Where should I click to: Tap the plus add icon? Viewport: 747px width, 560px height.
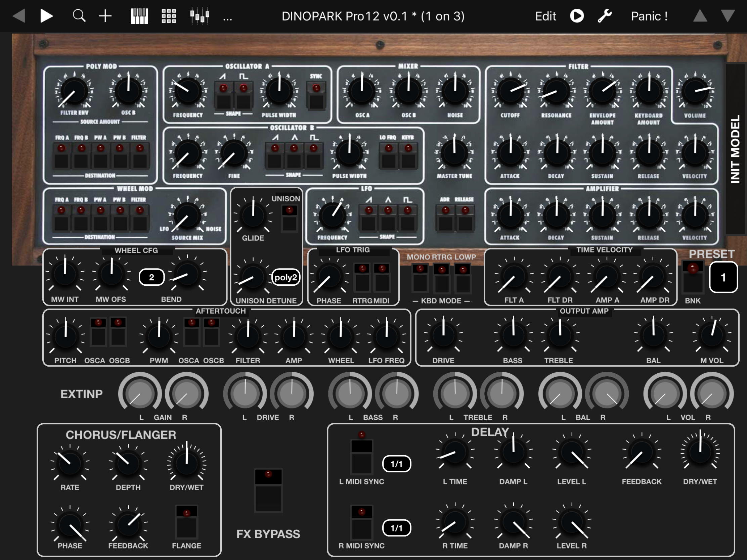105,16
